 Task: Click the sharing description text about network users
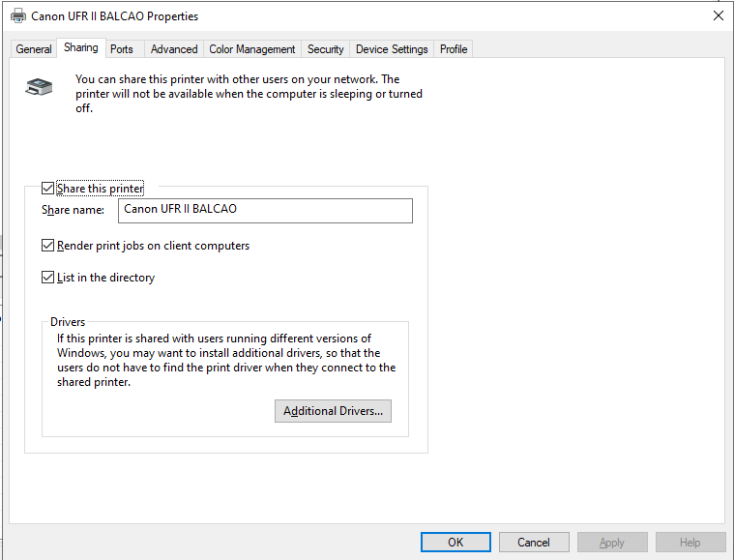(x=250, y=94)
